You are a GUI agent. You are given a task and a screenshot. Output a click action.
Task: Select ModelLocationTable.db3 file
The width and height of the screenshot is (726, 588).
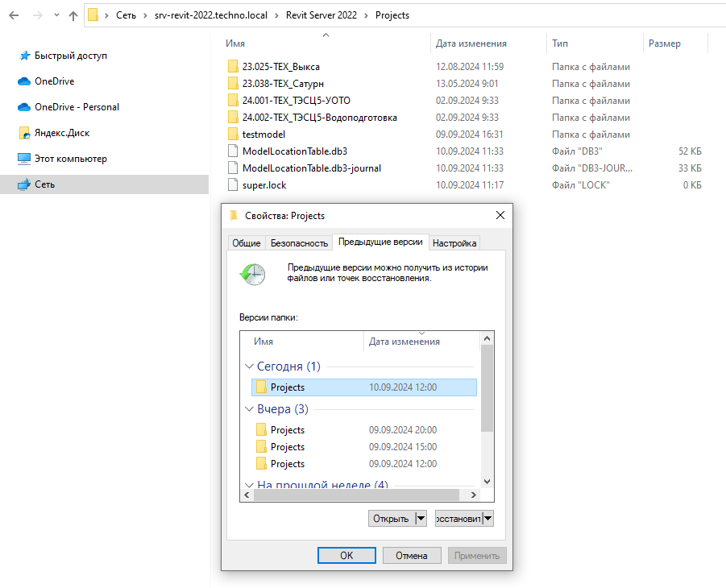[x=294, y=151]
